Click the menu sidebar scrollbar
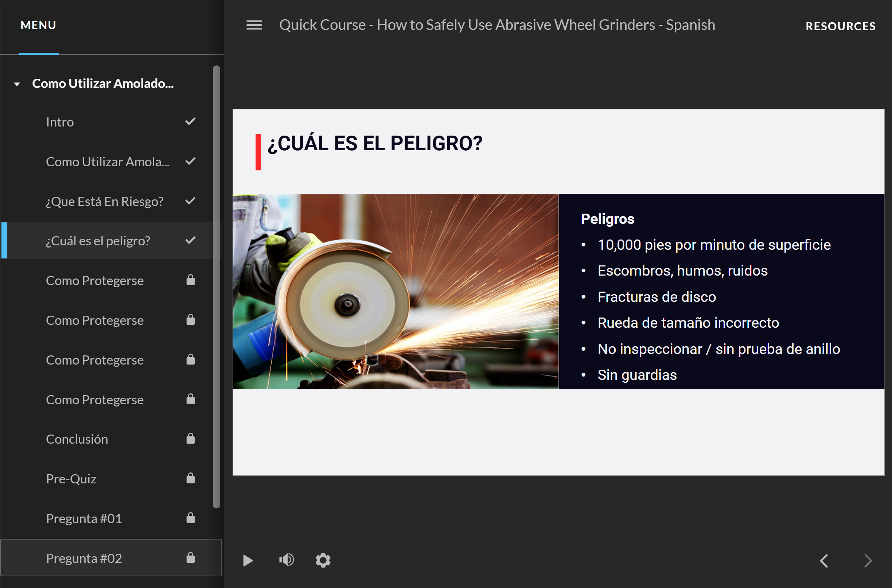Image resolution: width=892 pixels, height=588 pixels. pos(216,287)
